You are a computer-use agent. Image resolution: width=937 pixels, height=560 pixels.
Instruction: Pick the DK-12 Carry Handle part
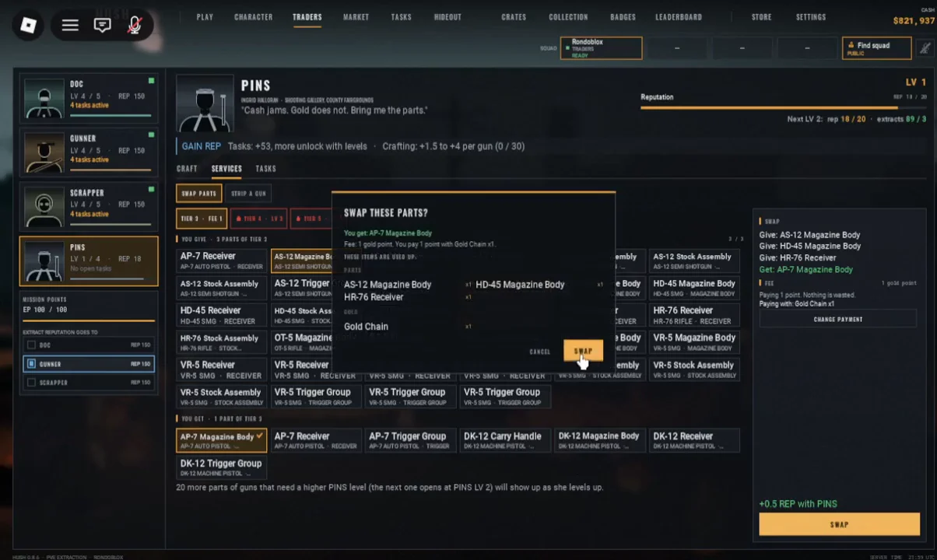505,440
